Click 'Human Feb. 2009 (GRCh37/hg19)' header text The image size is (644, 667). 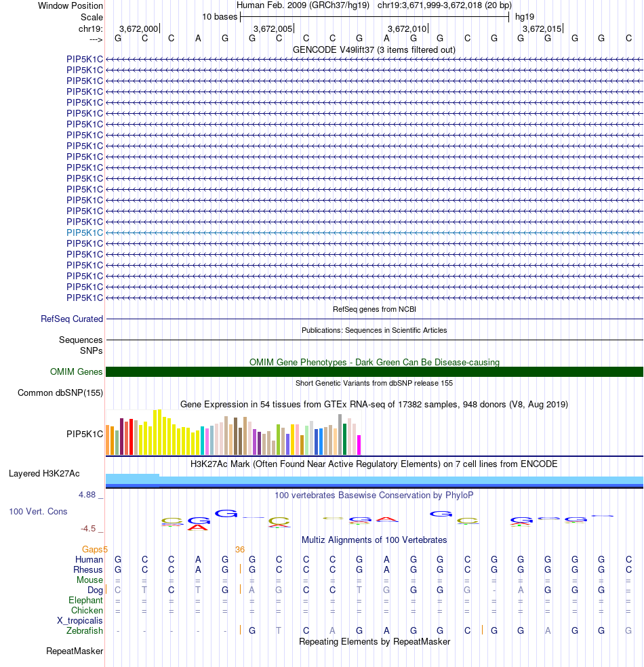click(303, 5)
